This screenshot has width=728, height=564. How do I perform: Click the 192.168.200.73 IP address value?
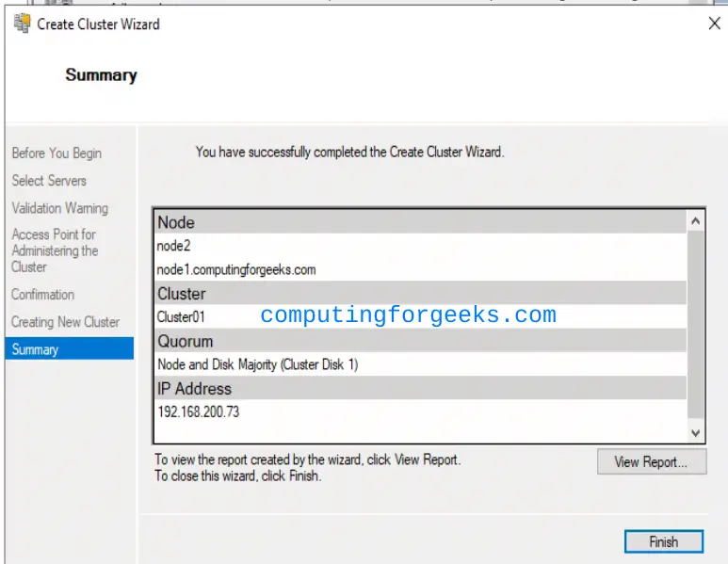420,411
